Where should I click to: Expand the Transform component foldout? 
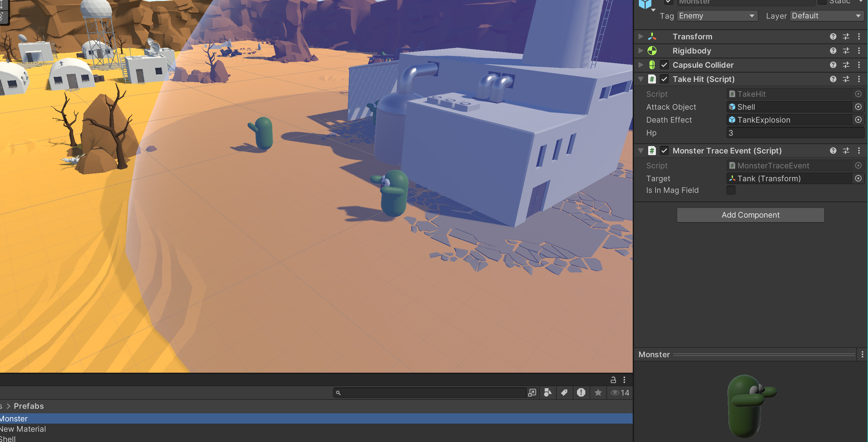point(640,36)
